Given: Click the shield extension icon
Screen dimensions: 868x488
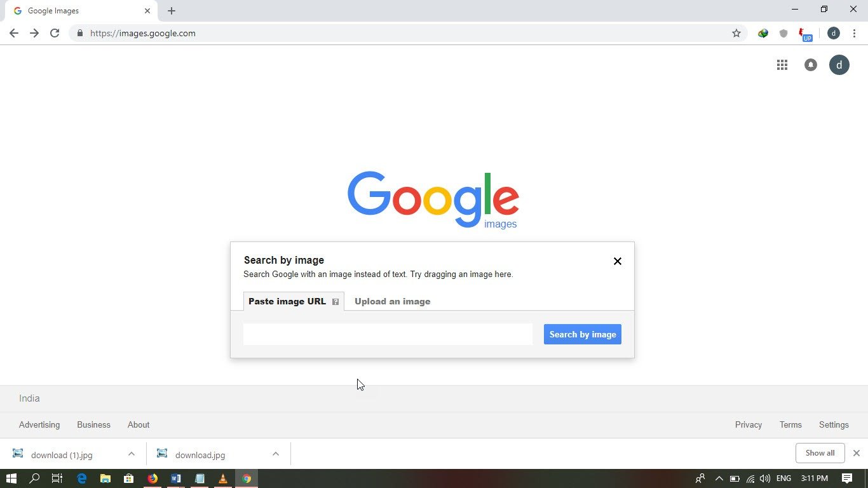Looking at the screenshot, I should click(783, 33).
